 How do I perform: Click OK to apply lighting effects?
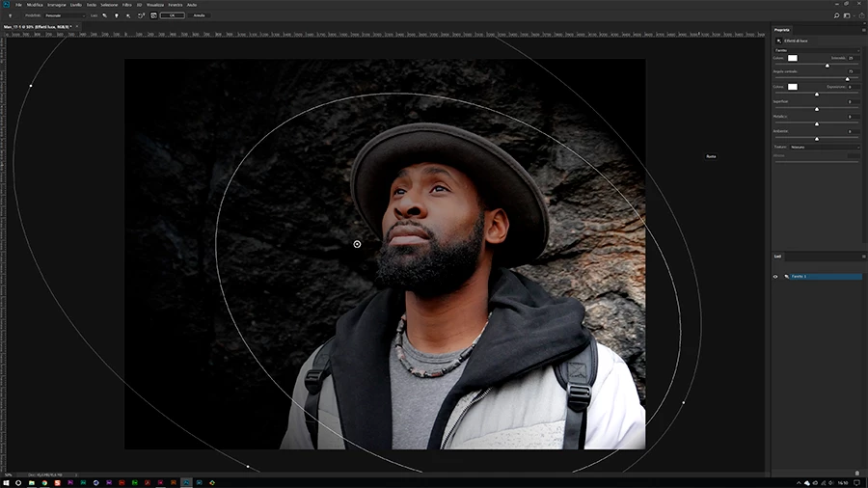click(173, 15)
